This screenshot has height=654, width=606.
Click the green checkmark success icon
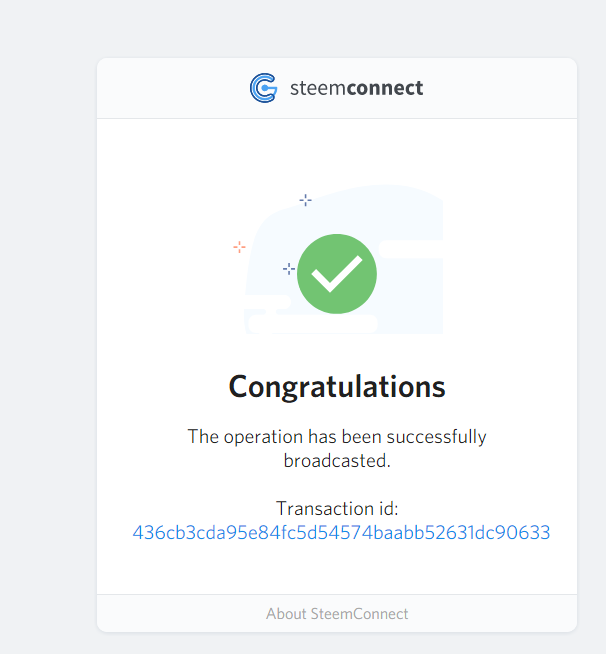click(337, 274)
